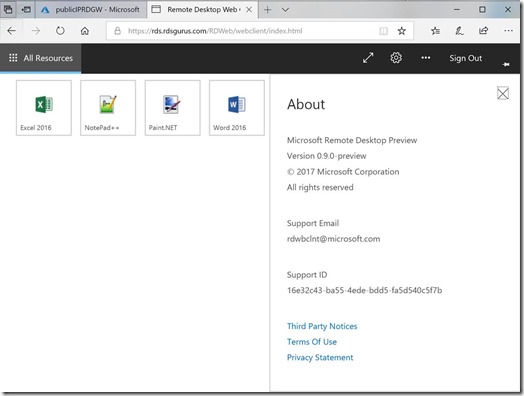The height and width of the screenshot is (396, 524).
Task: Open the Terms Of Use link
Action: 312,342
